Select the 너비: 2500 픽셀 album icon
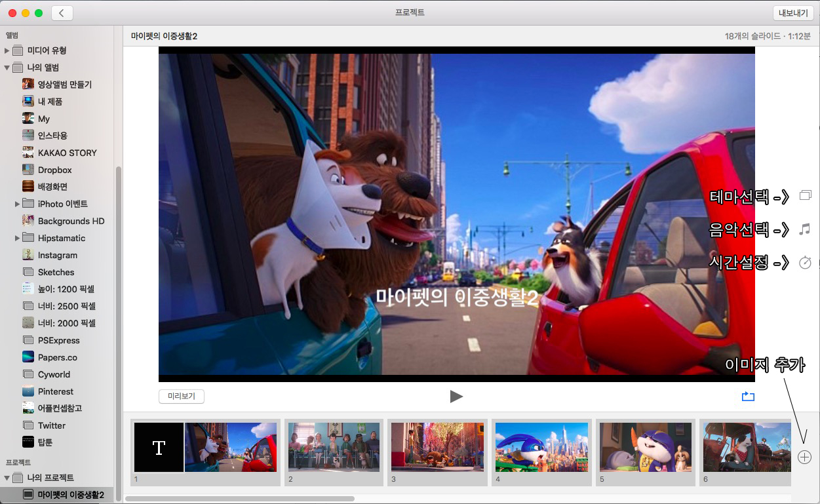 click(28, 306)
